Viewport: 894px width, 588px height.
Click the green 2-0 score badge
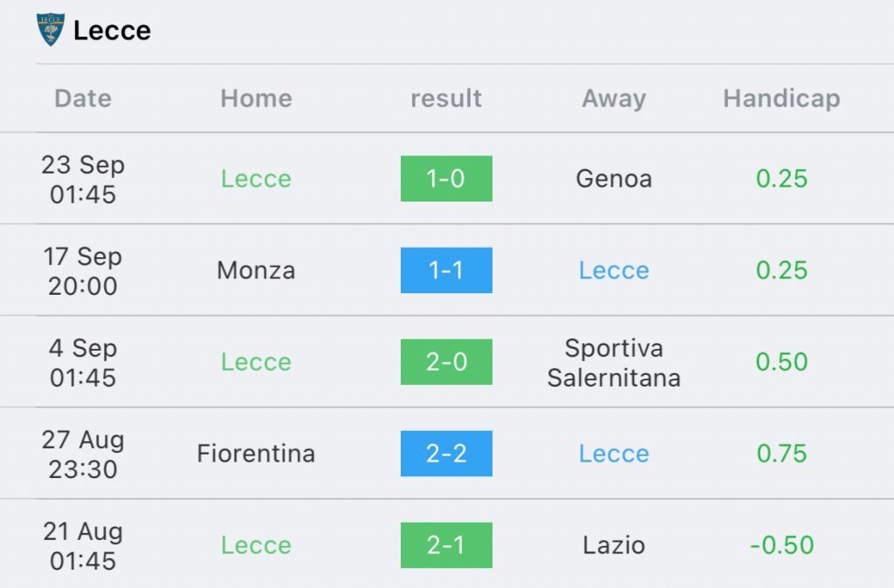(x=446, y=362)
